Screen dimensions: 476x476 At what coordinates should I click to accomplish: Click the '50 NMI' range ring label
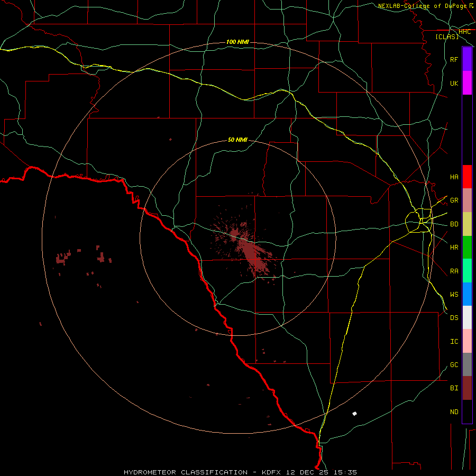[x=237, y=140]
